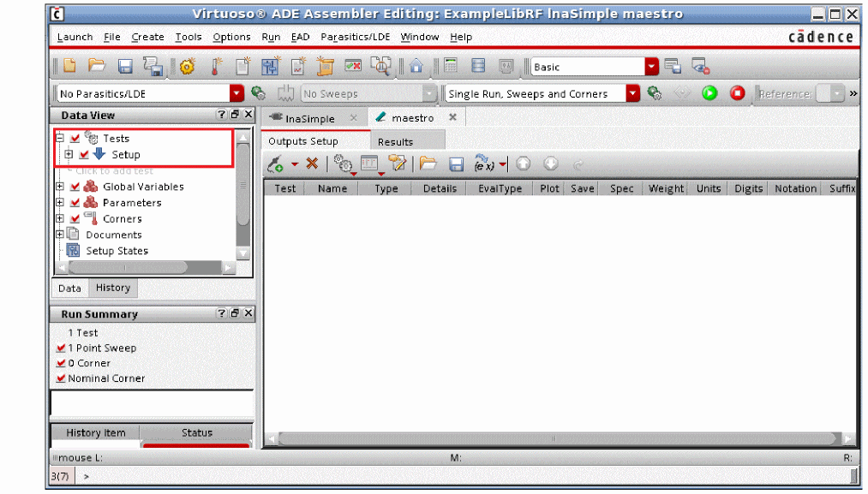Screen dimensions: 868x494
Task: Open a setup with the folder icon
Action: pyautogui.click(x=97, y=67)
